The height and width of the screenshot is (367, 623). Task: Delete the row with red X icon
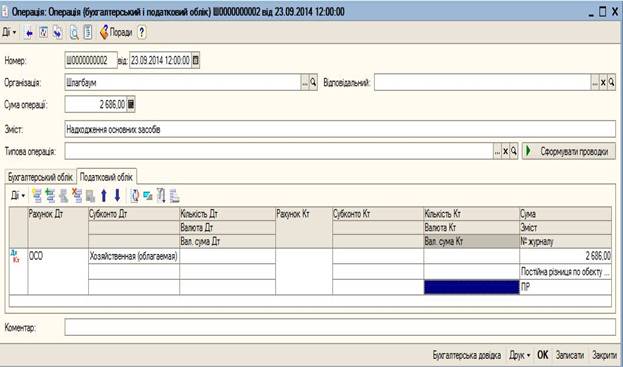pos(77,195)
